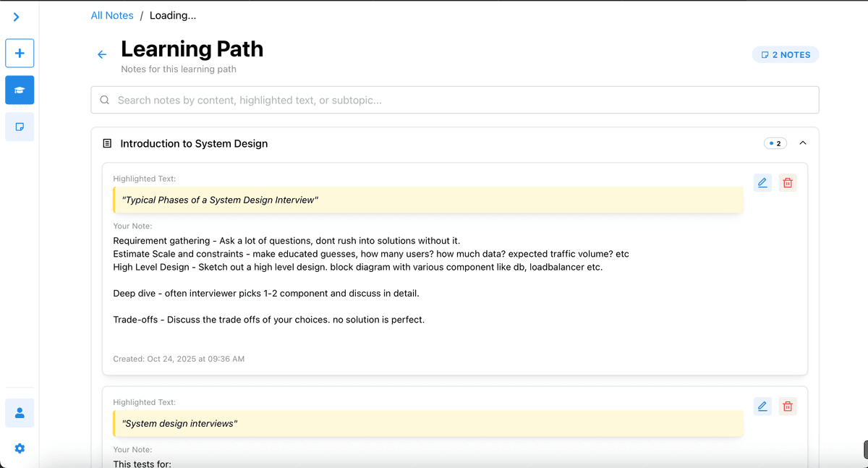Click the magnifier icon in the search bar

pos(104,99)
